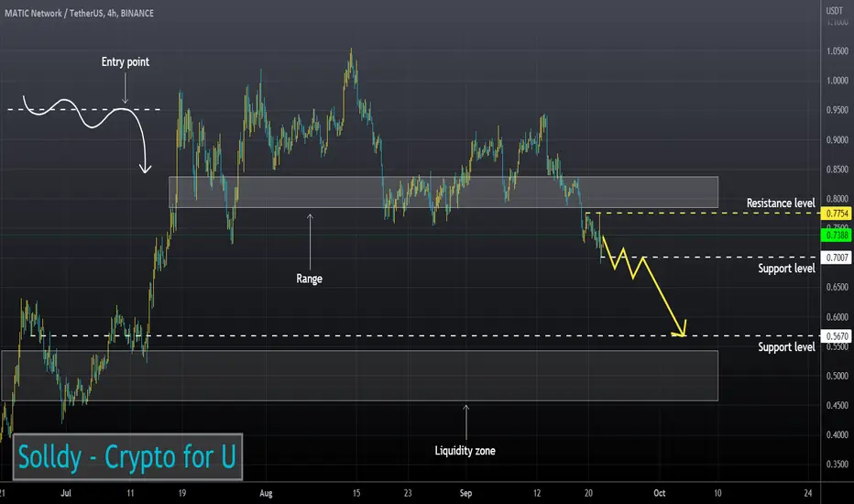Click the 0.4000 price axis value
The image size is (854, 504).
pos(838,434)
